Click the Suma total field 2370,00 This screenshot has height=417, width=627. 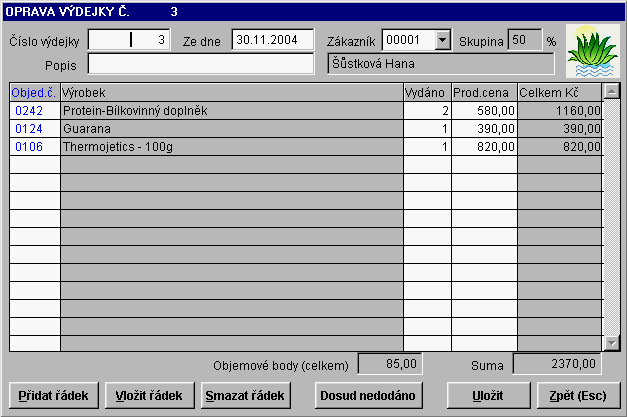pyautogui.click(x=557, y=364)
